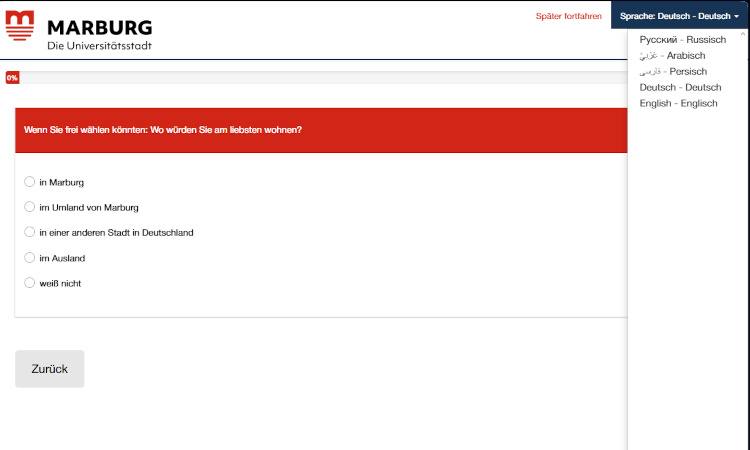Screen dimensions: 750x450
Task: Select Persisch in the language menu
Action: [673, 72]
